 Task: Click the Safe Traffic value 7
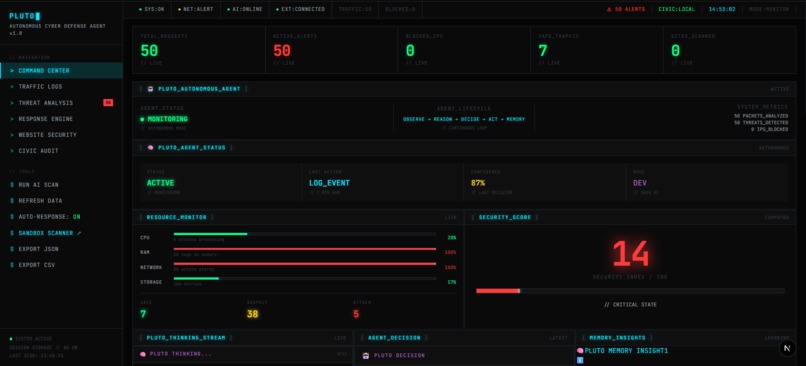coord(543,50)
